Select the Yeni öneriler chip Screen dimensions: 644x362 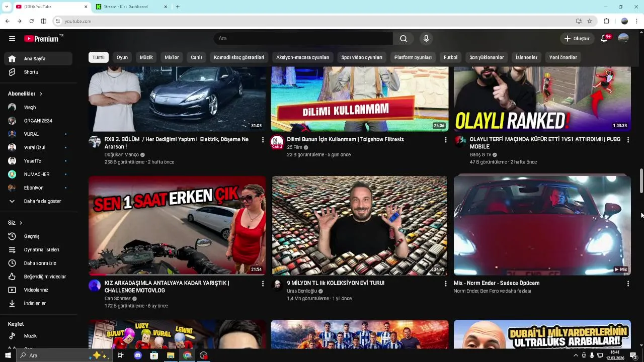(563, 57)
